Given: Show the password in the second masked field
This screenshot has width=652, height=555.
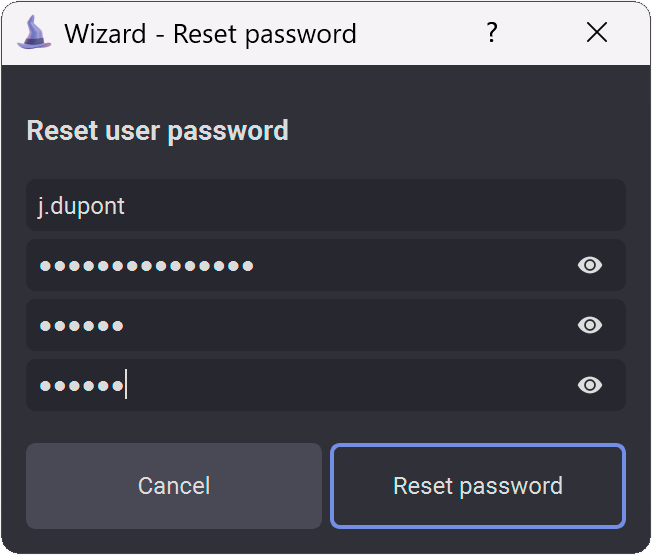Looking at the screenshot, I should pyautogui.click(x=590, y=325).
